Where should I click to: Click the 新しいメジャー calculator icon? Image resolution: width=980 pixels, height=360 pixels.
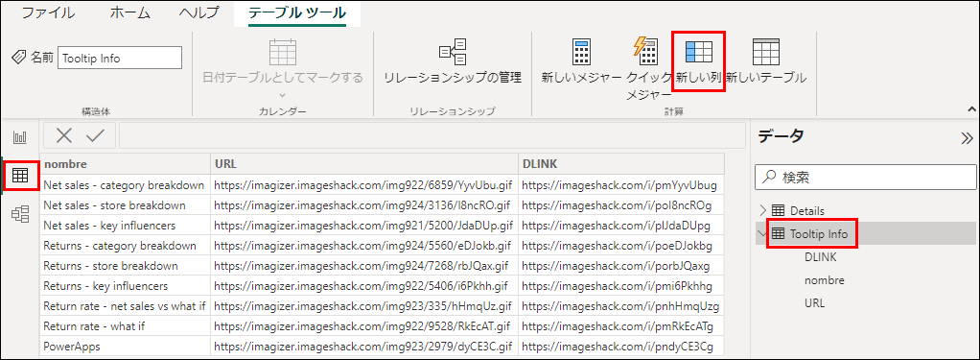click(x=582, y=51)
